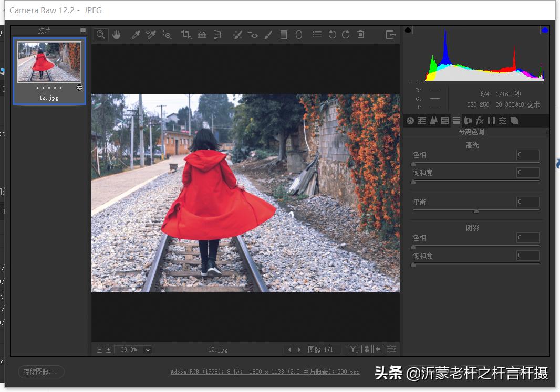Rotate image 90 degrees counterclockwise
The height and width of the screenshot is (392, 560).
332,35
